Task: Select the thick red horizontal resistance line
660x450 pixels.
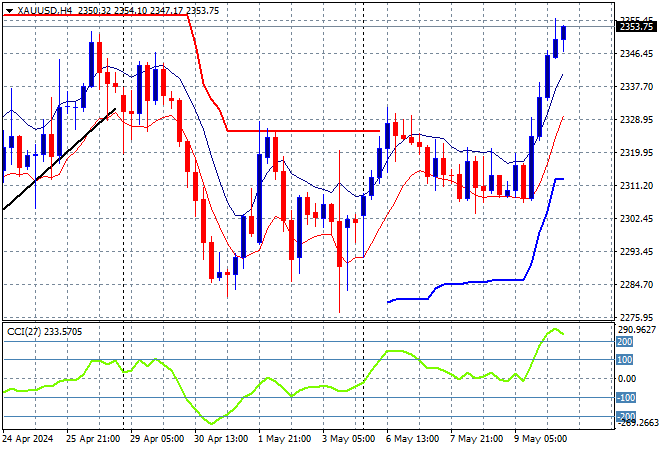Action: (300, 130)
